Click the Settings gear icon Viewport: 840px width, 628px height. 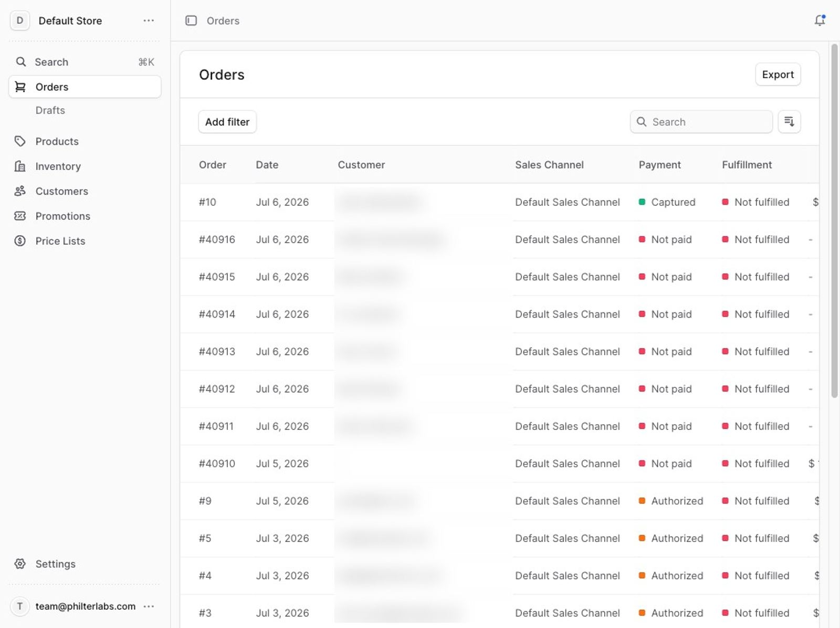(20, 563)
